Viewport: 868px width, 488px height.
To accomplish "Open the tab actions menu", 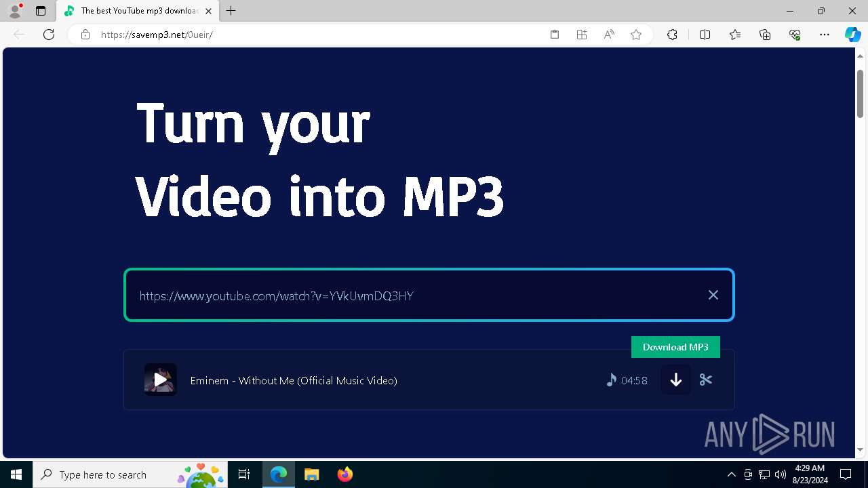I will [x=41, y=11].
